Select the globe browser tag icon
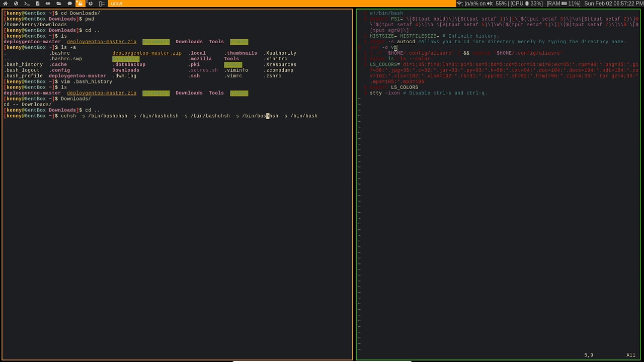Screen dimensions: 644x362 tap(16, 4)
